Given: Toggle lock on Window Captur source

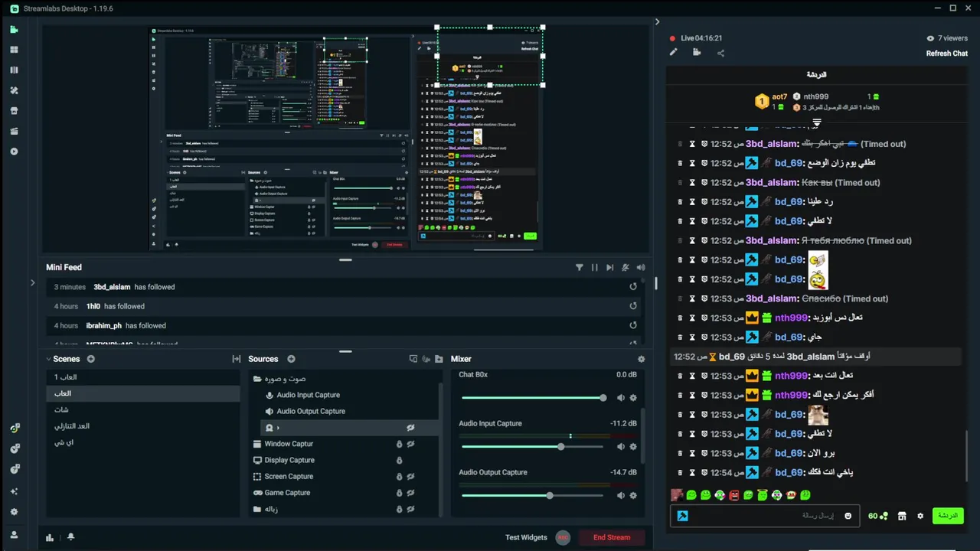Looking at the screenshot, I should 399,444.
